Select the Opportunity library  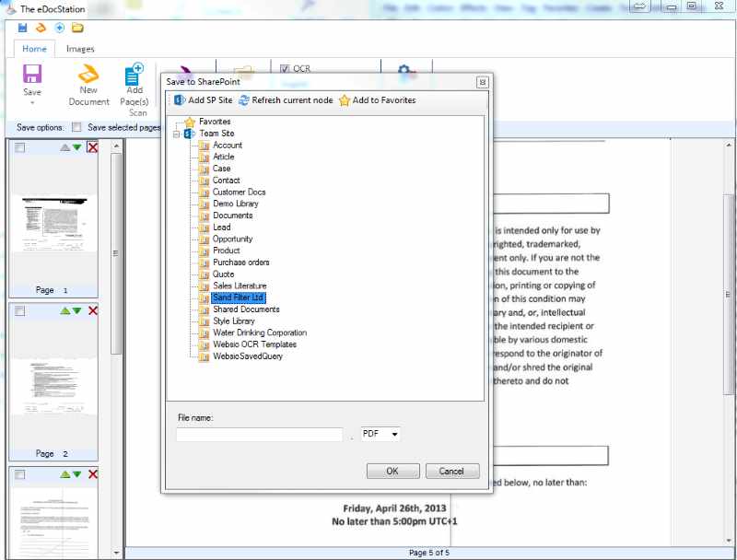pos(232,239)
